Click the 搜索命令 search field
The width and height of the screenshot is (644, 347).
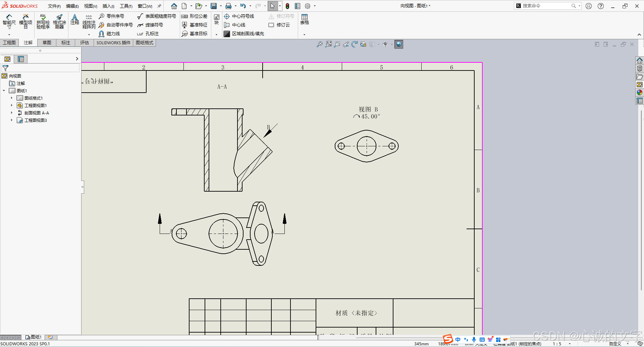(547, 6)
